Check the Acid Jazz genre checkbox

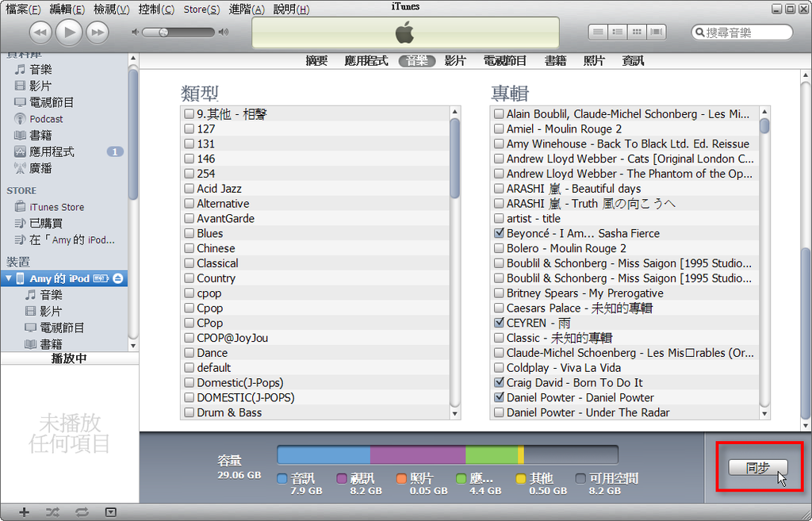(x=189, y=189)
